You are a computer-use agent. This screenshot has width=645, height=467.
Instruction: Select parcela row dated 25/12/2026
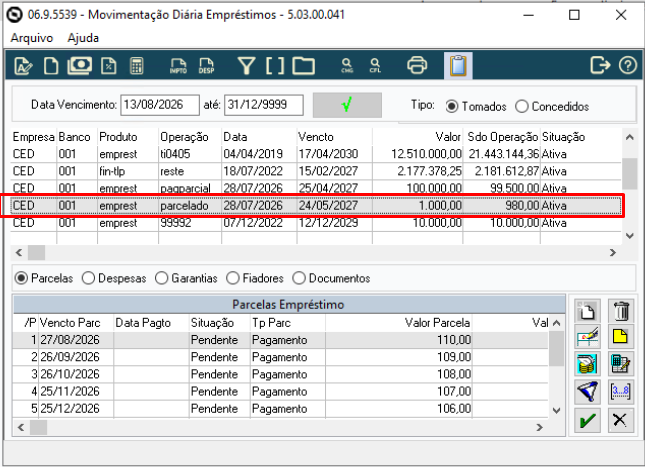[x=281, y=409]
